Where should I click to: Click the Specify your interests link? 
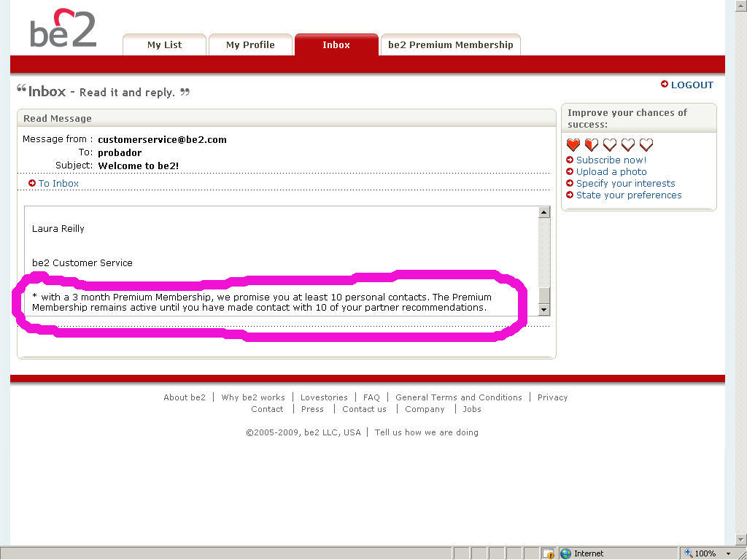[x=625, y=183]
